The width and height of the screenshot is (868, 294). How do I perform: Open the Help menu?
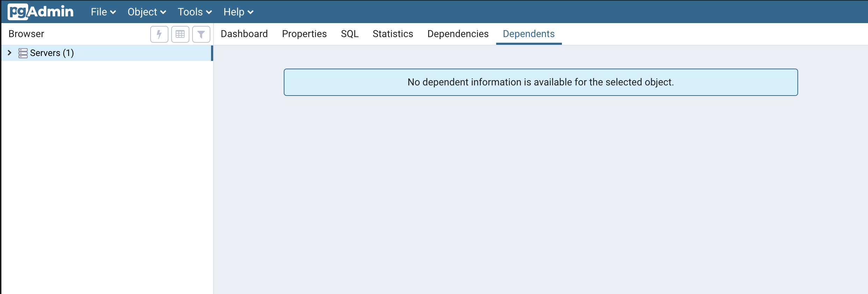[x=238, y=12]
